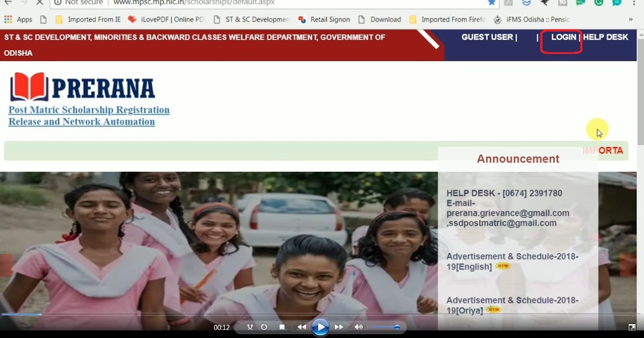Click the rewind/previous button
This screenshot has width=644, height=338.
(302, 327)
